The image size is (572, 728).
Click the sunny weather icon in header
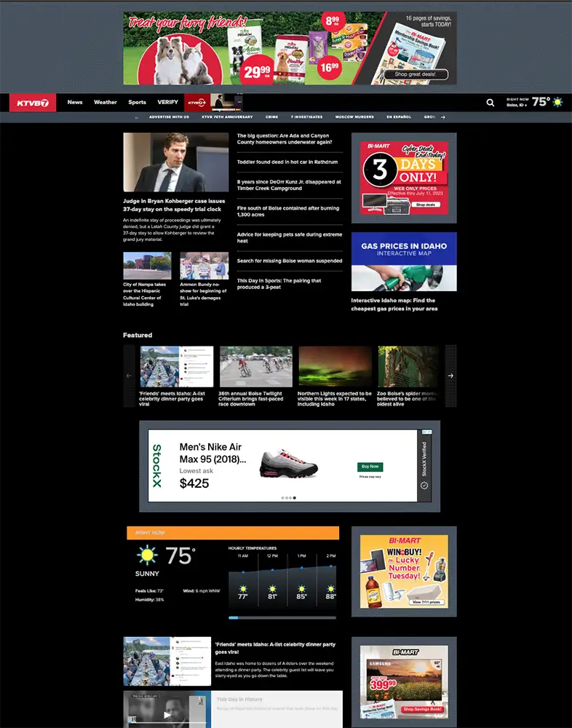tap(557, 102)
